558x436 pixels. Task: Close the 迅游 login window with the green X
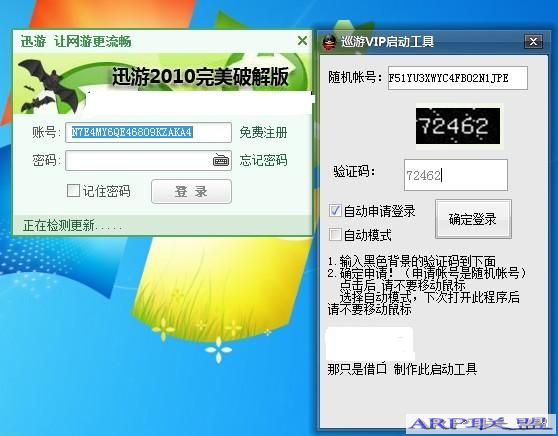point(302,41)
